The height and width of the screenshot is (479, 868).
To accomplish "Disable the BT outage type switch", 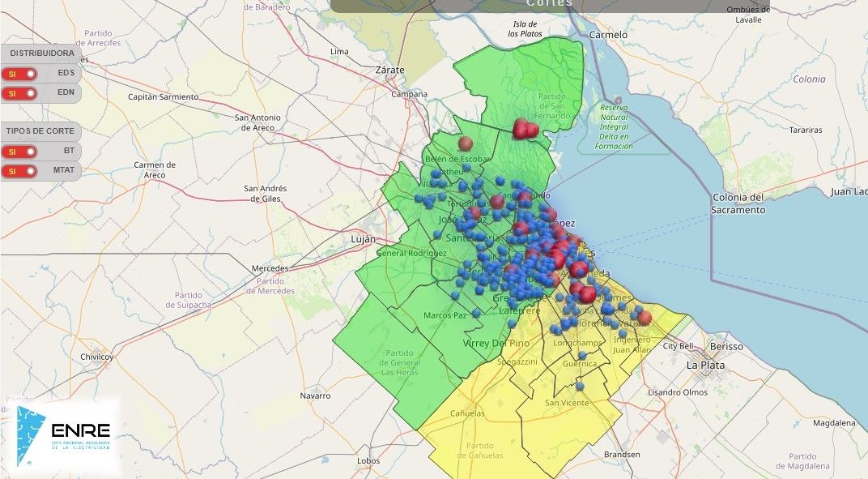I will pos(19,152).
